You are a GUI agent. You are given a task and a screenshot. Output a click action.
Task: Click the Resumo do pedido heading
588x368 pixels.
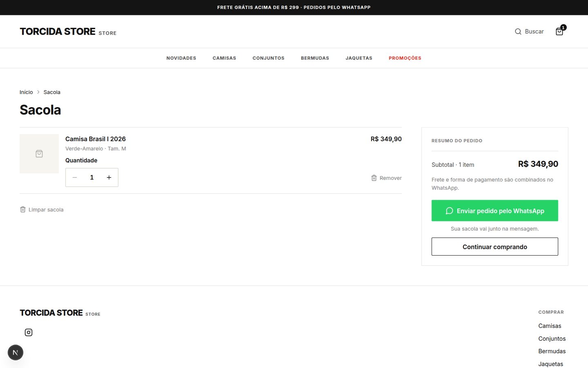click(x=457, y=141)
